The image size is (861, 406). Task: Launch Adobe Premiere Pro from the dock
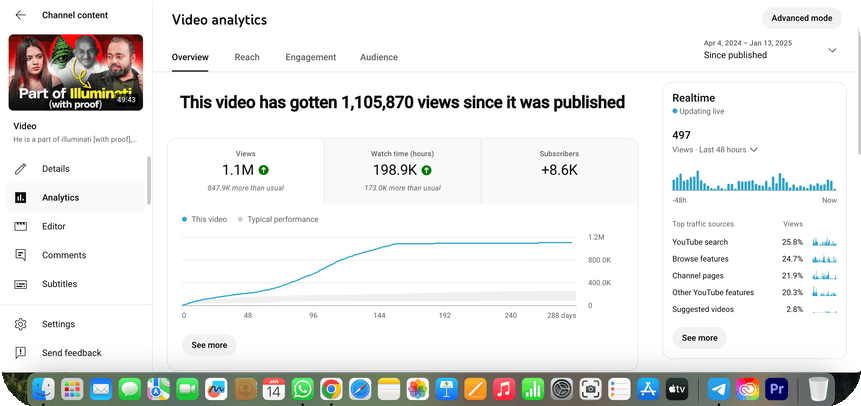pyautogui.click(x=777, y=389)
